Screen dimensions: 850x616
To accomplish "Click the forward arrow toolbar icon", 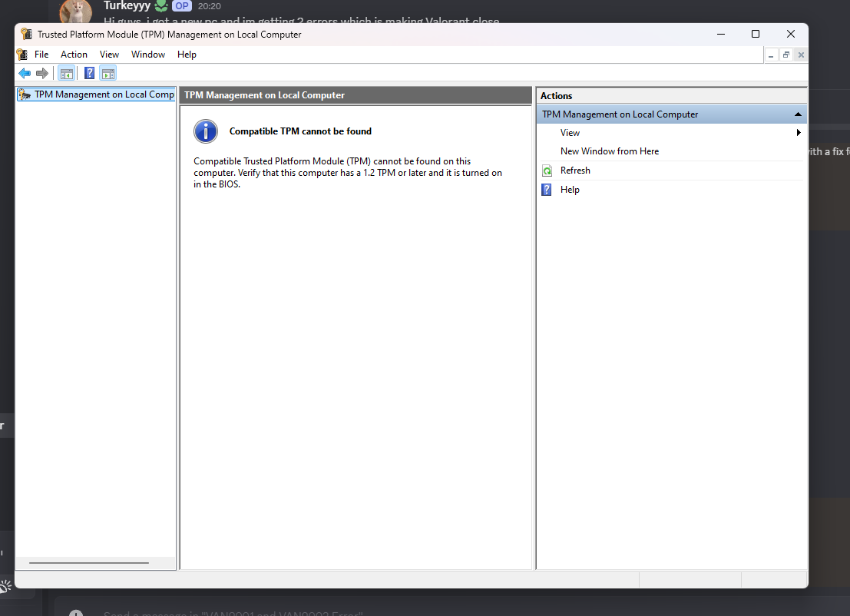I will [41, 73].
